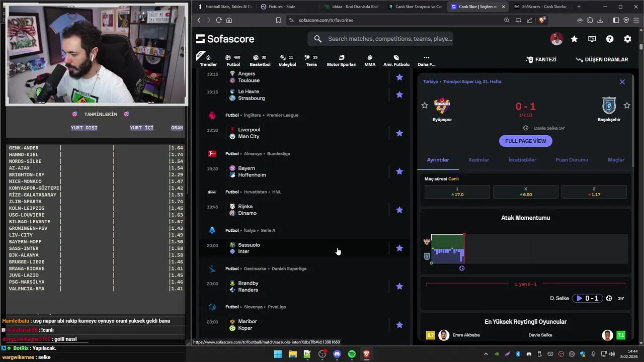Switch to the Puan Durumu tab
This screenshot has height=362, width=644.
[572, 160]
